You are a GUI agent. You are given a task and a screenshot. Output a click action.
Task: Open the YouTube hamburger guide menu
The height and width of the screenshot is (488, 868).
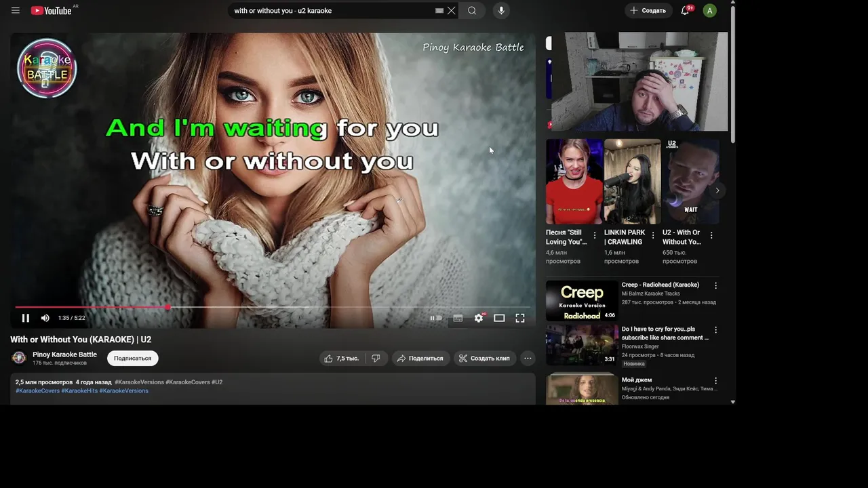tap(16, 10)
